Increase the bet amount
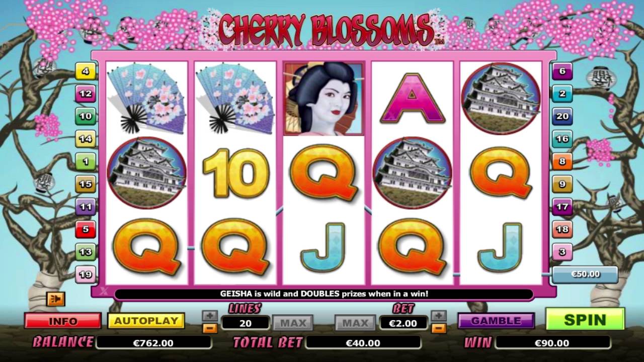This screenshot has height=362, width=644. [439, 316]
